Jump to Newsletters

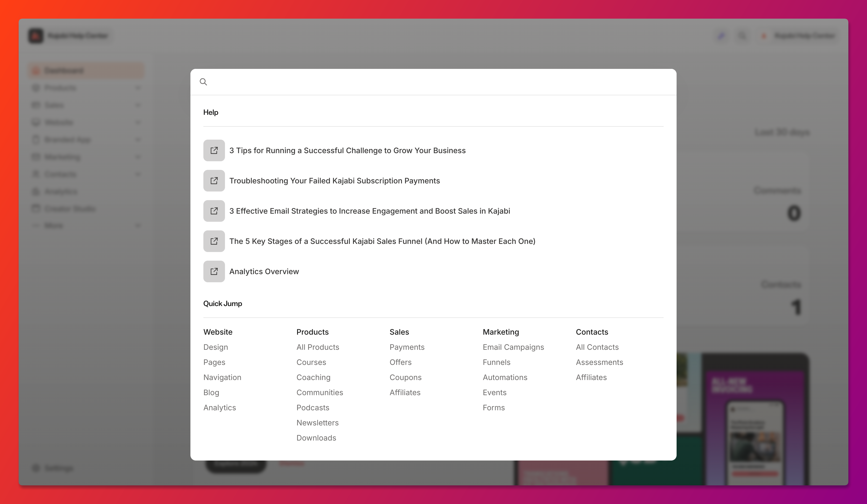(318, 423)
